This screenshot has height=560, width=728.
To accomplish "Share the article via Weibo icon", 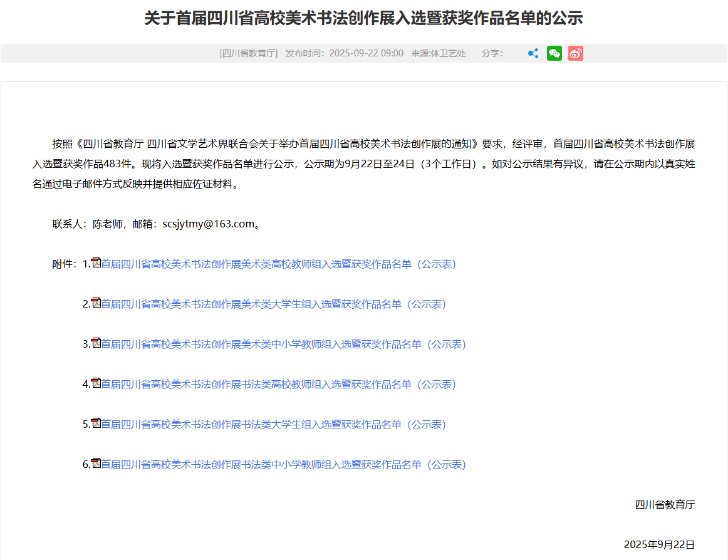I will point(576,53).
